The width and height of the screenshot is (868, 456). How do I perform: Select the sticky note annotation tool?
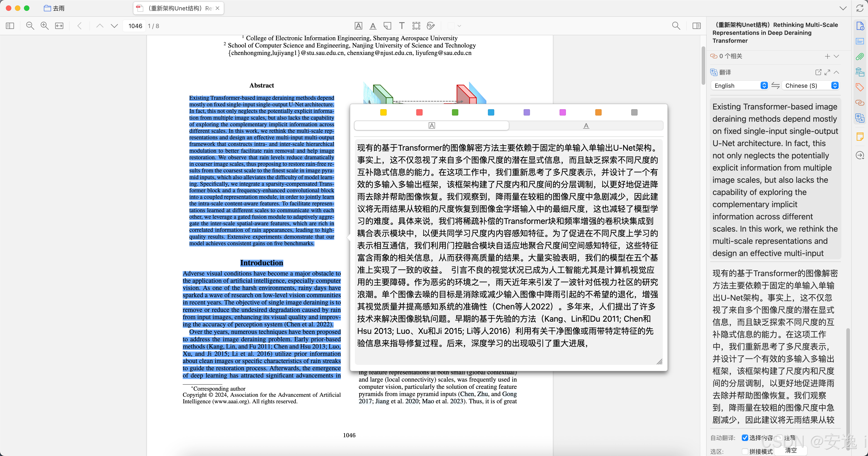[x=387, y=26]
